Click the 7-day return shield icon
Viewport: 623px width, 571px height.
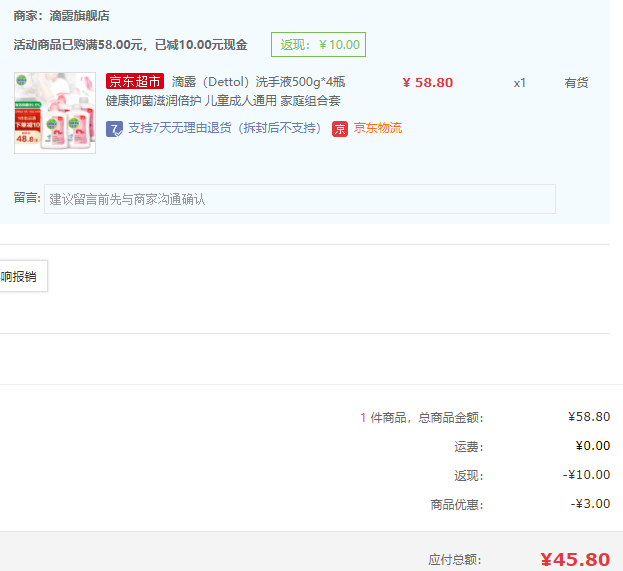(x=114, y=129)
